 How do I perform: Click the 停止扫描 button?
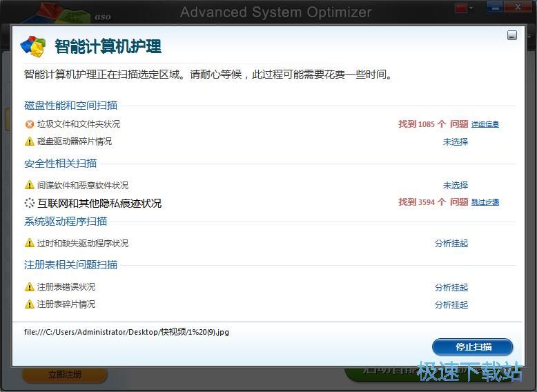[473, 347]
